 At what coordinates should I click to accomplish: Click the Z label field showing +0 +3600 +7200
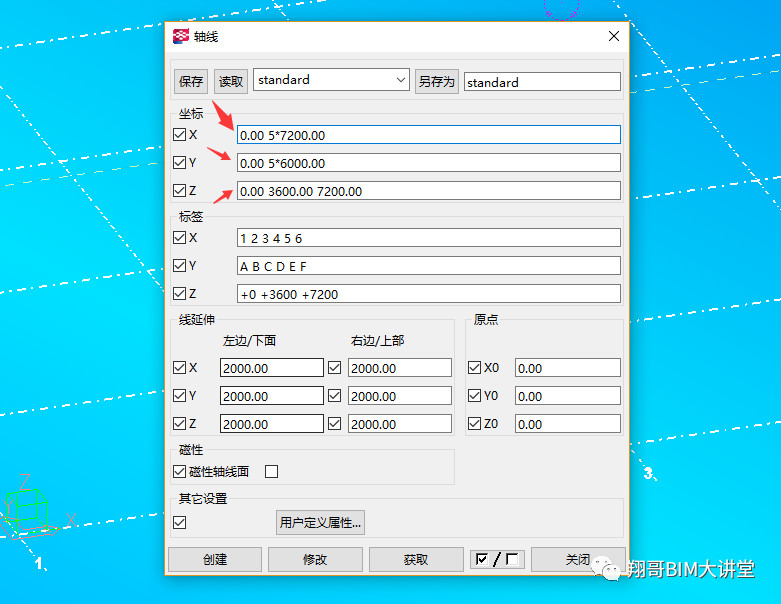click(428, 294)
